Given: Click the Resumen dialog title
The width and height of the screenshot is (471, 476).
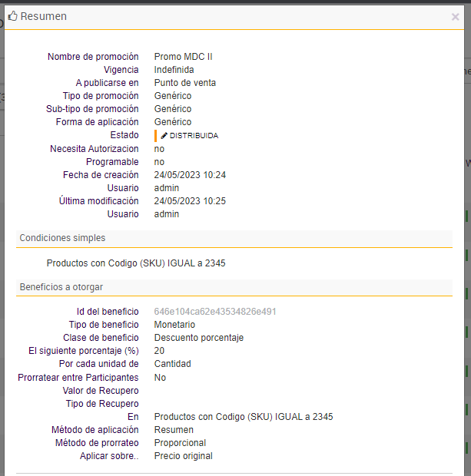Looking at the screenshot, I should [x=44, y=16].
